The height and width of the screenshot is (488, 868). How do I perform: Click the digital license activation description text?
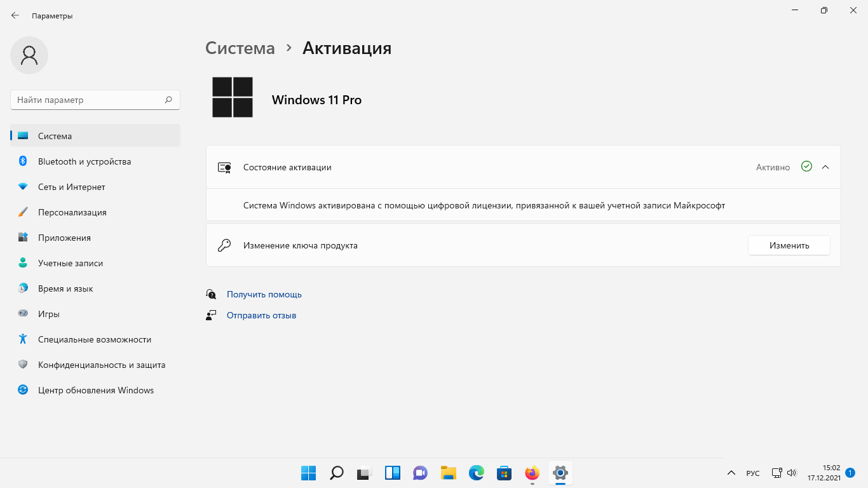pos(484,205)
